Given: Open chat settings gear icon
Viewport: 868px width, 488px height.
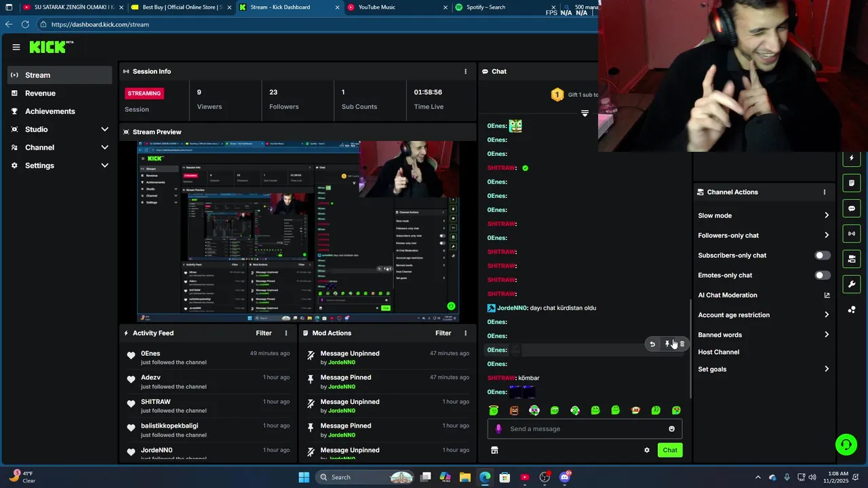Looking at the screenshot, I should click(x=647, y=450).
